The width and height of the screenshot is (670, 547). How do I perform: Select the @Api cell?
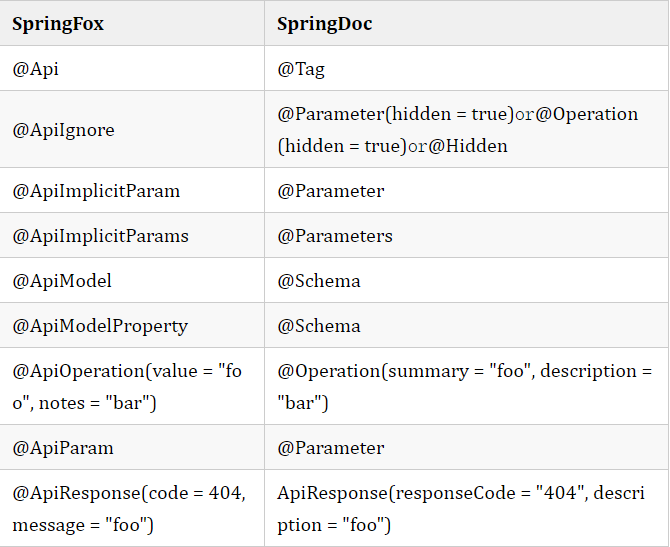35,69
